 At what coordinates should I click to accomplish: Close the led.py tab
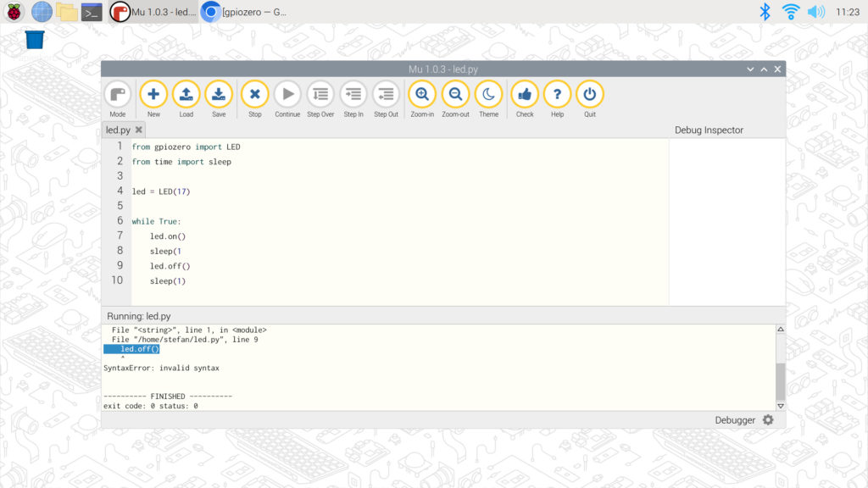click(x=139, y=130)
